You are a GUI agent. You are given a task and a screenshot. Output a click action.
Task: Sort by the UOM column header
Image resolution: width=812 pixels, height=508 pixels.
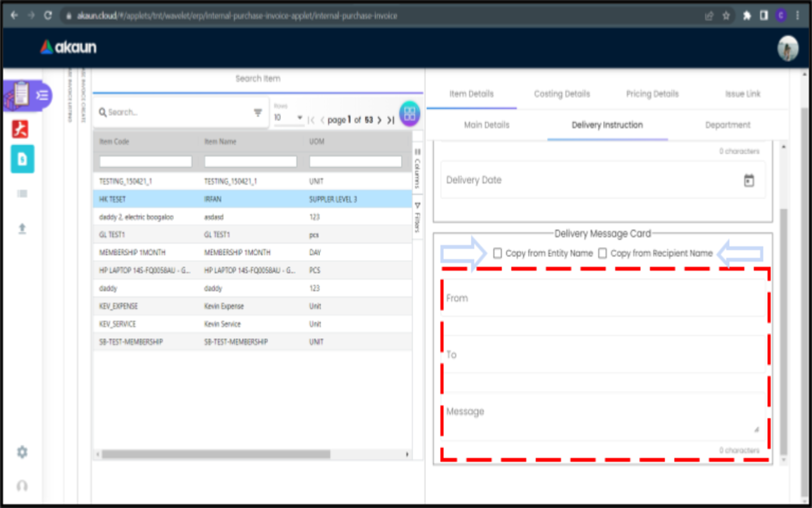(x=317, y=142)
